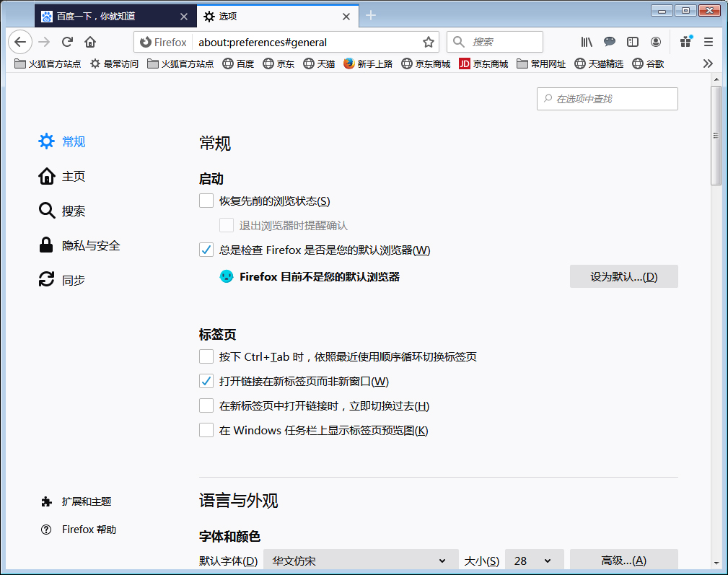Open the font size 28 dropdown
This screenshot has height=575, width=728.
534,560
